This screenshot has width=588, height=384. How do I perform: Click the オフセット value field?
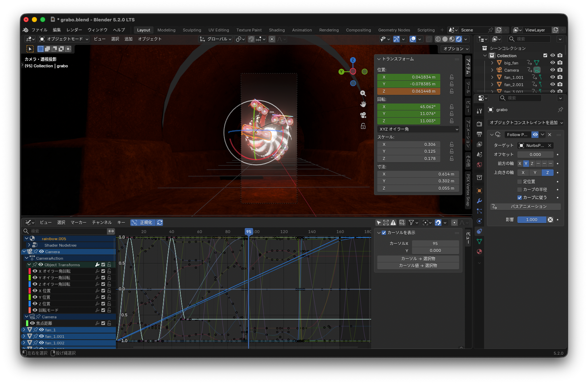point(535,155)
